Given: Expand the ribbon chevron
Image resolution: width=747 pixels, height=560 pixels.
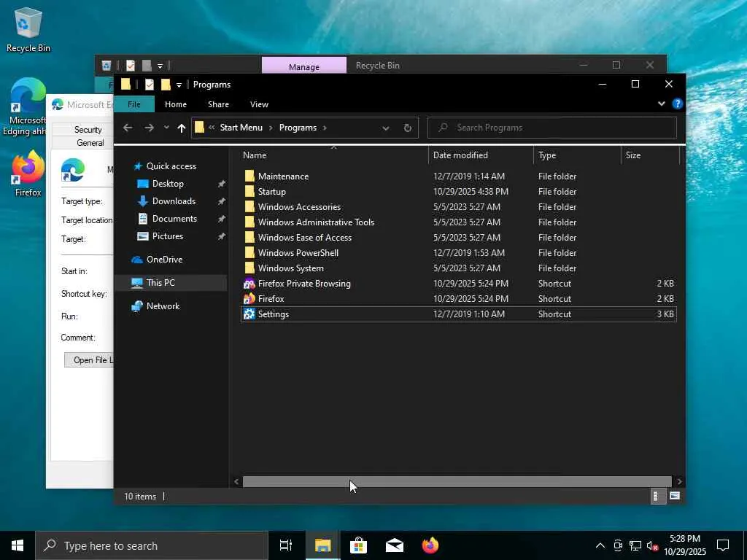Looking at the screenshot, I should pyautogui.click(x=661, y=104).
